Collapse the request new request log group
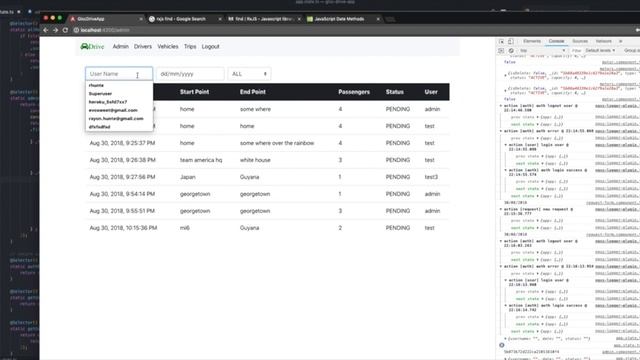This screenshot has height=360, width=640. [x=501, y=209]
